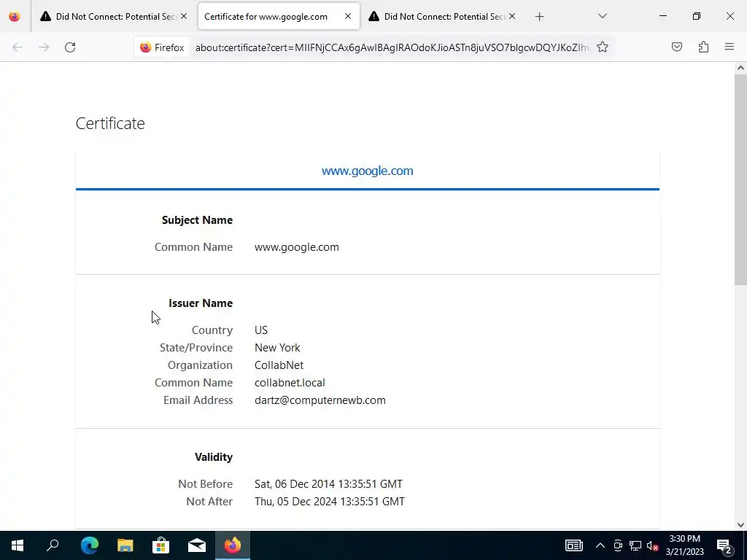The image size is (747, 560).
Task: Click the network tray icon
Action: coord(635,545)
